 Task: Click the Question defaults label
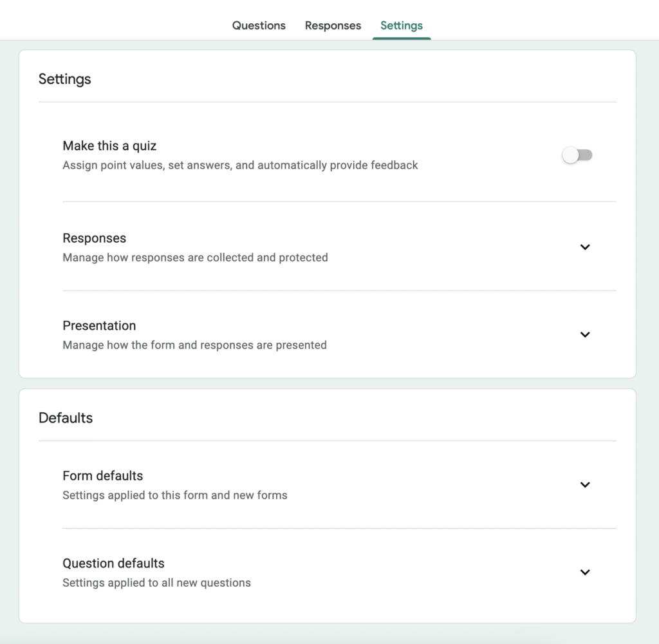tap(113, 563)
